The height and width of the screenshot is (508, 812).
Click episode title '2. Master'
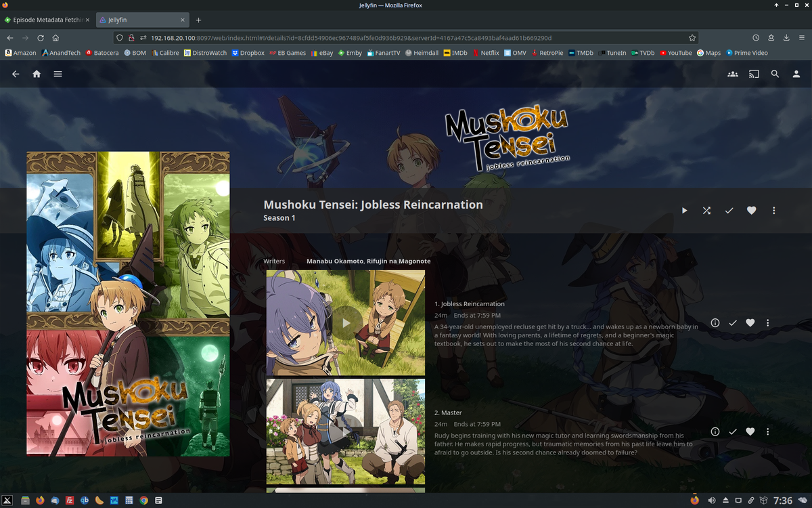click(x=448, y=412)
